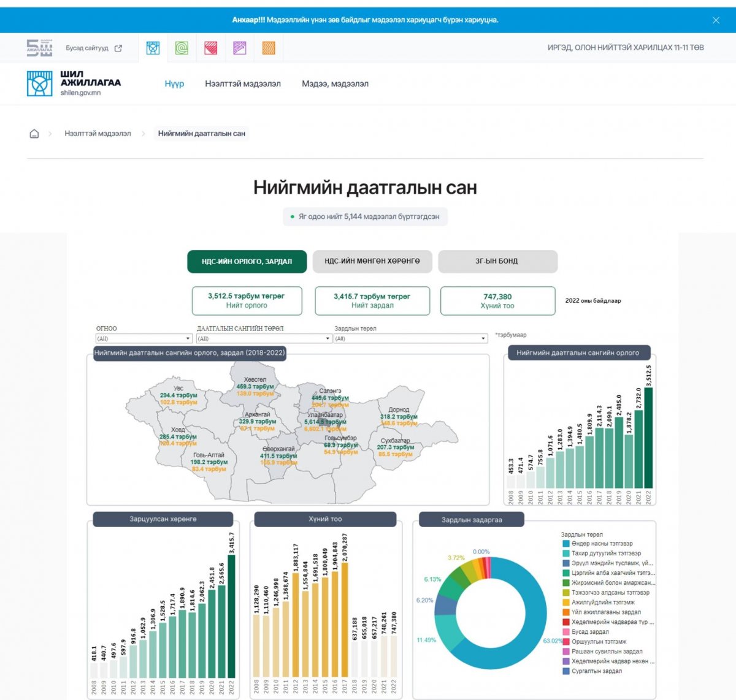Open the red hatched site icon

click(210, 48)
